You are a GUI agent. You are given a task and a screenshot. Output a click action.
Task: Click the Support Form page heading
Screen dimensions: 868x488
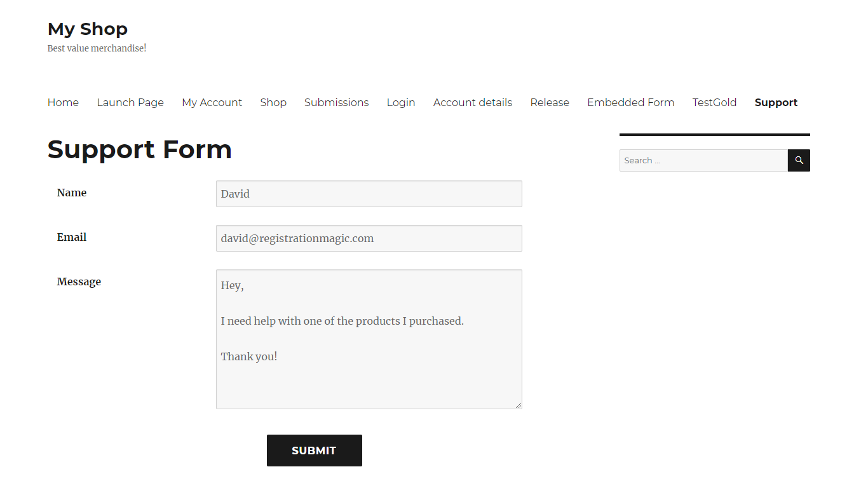[x=139, y=149]
